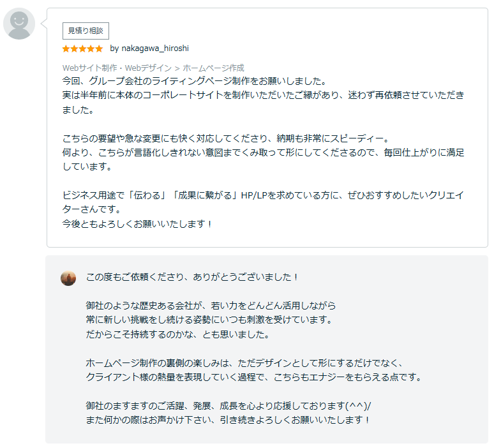Click the fifth orange rating star
Image resolution: width=494 pixels, height=448 pixels.
[99, 49]
